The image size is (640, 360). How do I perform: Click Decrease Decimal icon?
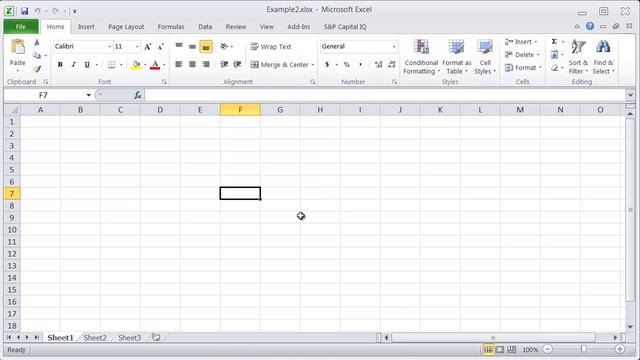click(x=392, y=64)
